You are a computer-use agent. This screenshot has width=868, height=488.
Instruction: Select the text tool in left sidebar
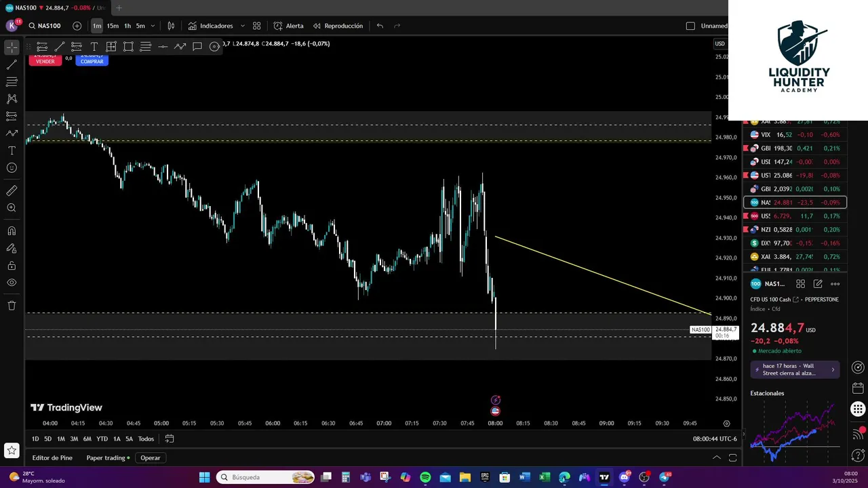point(12,150)
